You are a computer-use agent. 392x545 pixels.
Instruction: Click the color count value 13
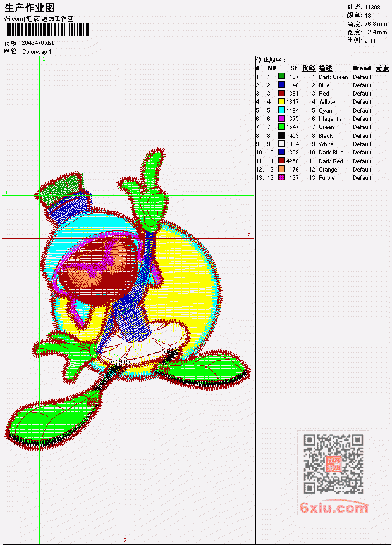coord(368,15)
